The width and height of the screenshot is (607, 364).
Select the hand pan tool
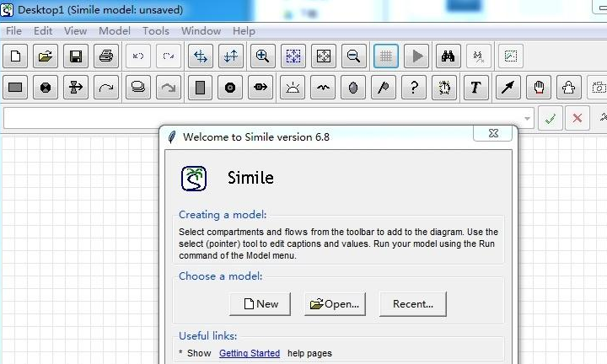pyautogui.click(x=539, y=88)
